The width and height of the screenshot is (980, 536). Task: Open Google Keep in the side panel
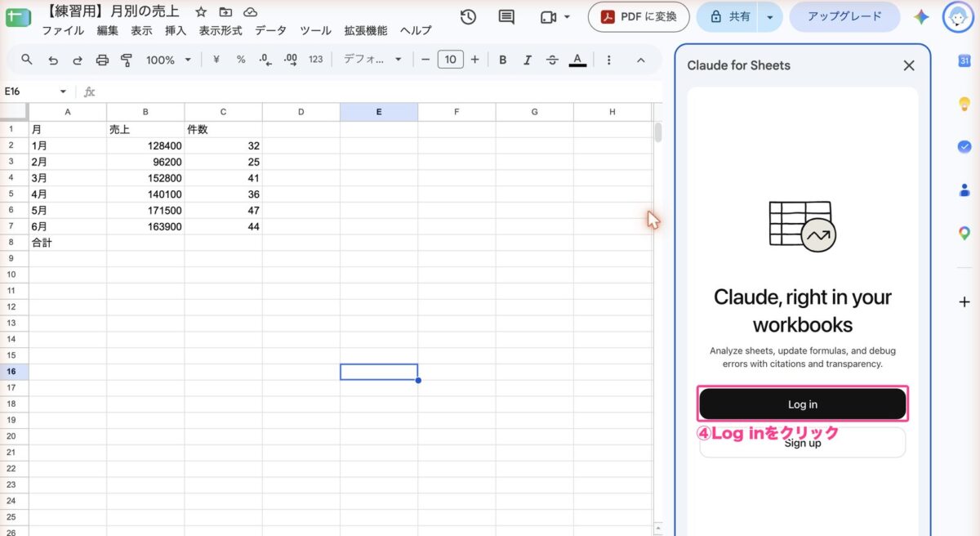(x=964, y=104)
